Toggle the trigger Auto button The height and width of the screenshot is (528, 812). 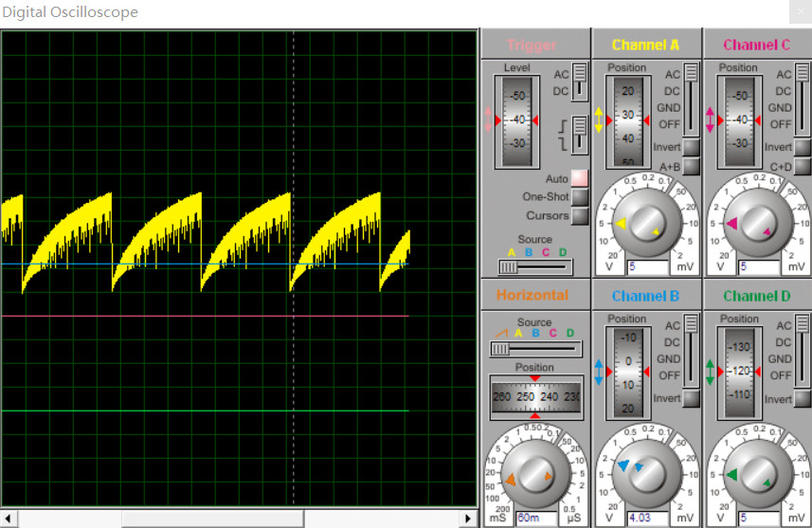click(x=579, y=178)
